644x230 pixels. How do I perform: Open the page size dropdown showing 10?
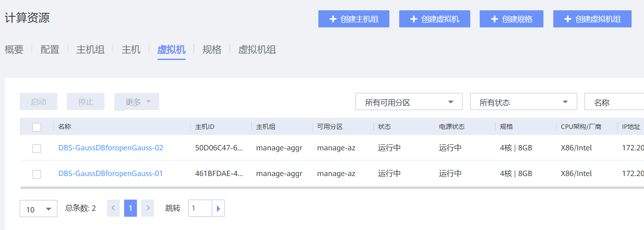click(39, 209)
